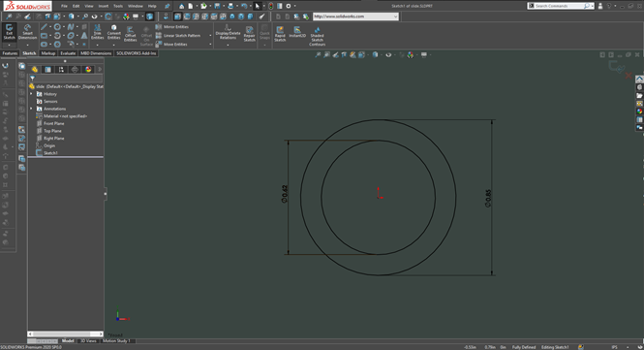
Task: Switch to the Features tab
Action: 10,53
